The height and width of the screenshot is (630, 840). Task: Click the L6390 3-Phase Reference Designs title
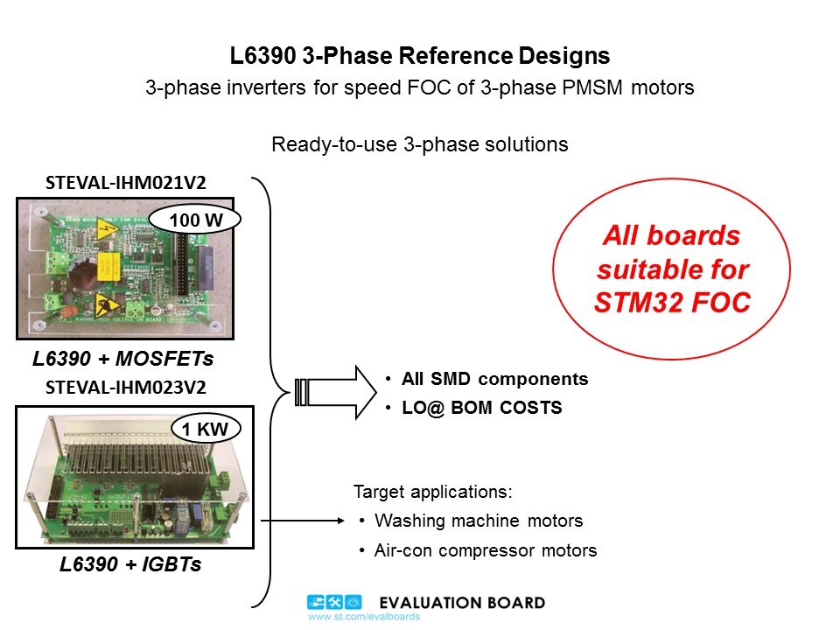(x=420, y=56)
